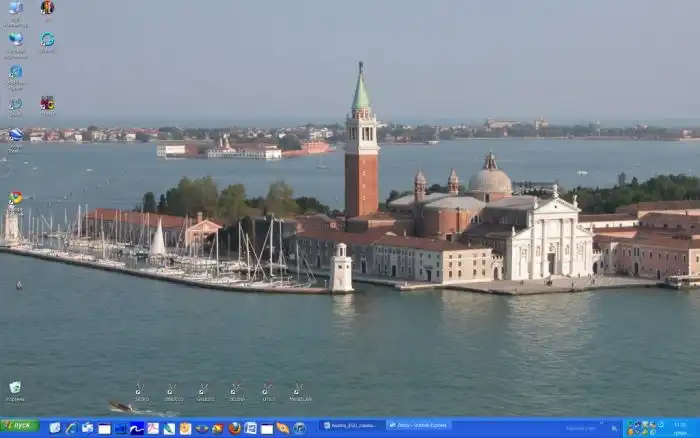Select the teal circular-arrows desktop shortcut

pyautogui.click(x=47, y=40)
